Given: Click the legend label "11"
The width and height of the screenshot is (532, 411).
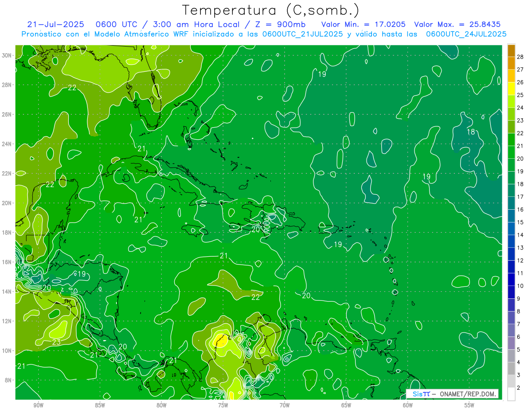Looking at the screenshot, I should pos(520,273).
